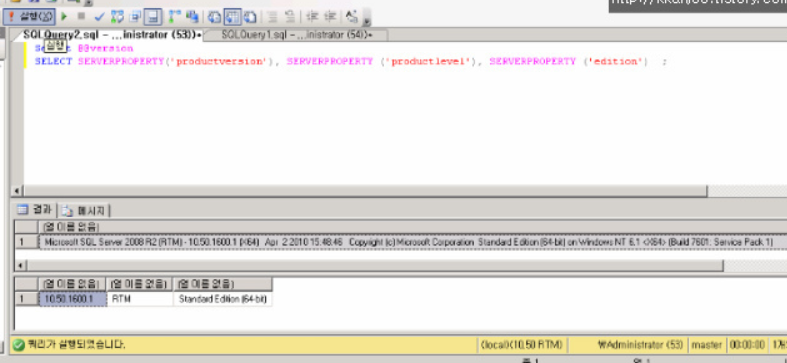Click the 'edition' string in the query
This screenshot has height=363, width=787.
click(615, 61)
